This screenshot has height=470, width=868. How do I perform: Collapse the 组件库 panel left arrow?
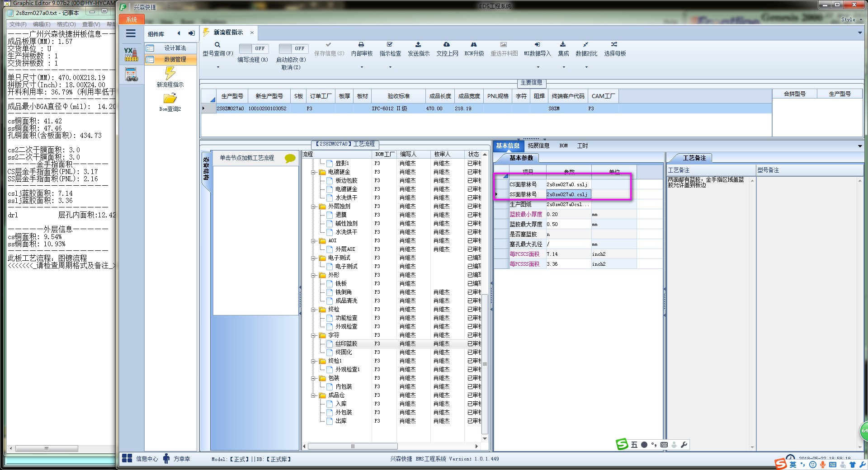click(179, 33)
